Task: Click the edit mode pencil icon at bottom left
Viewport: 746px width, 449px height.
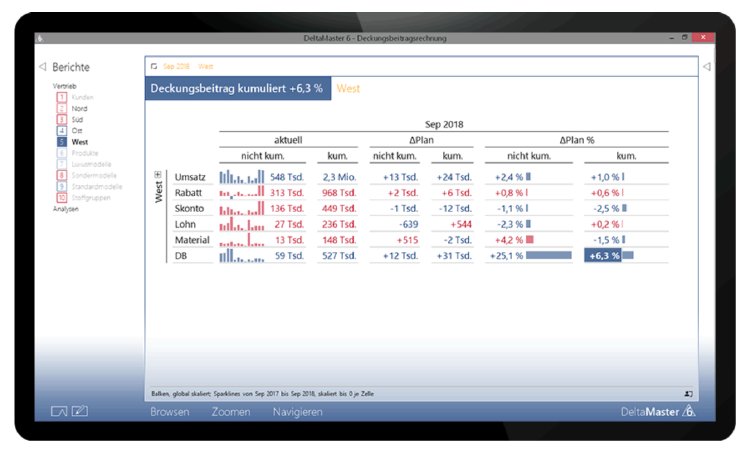Action: tap(79, 410)
